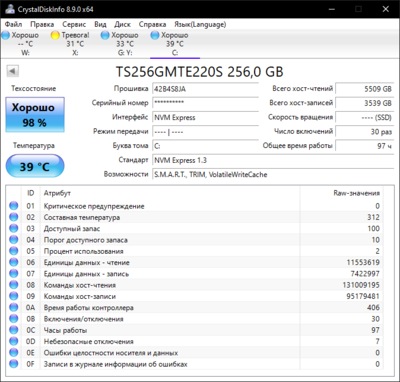Click the Серийный номер masked field
Viewport: 400px width, 382px height.
pyautogui.click(x=205, y=103)
